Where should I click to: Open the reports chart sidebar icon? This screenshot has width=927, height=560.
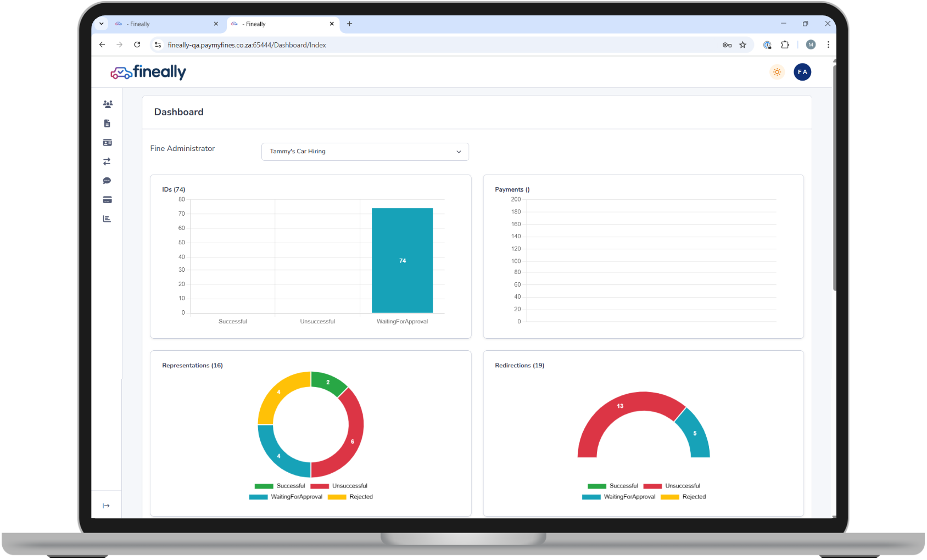107,219
